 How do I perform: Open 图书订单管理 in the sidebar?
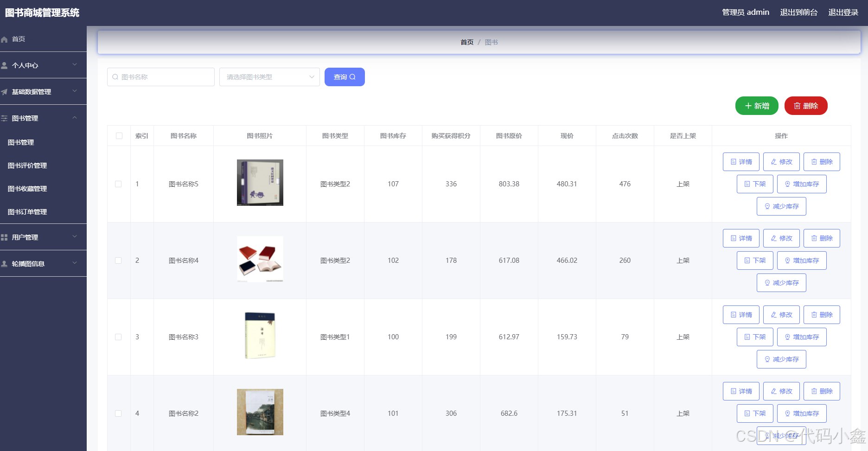point(27,212)
